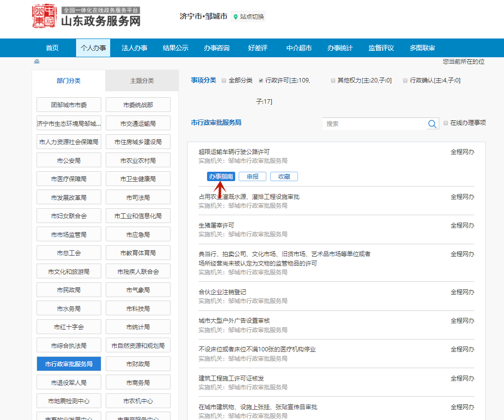Enable the 在线办理事项 checkbox

coord(446,123)
